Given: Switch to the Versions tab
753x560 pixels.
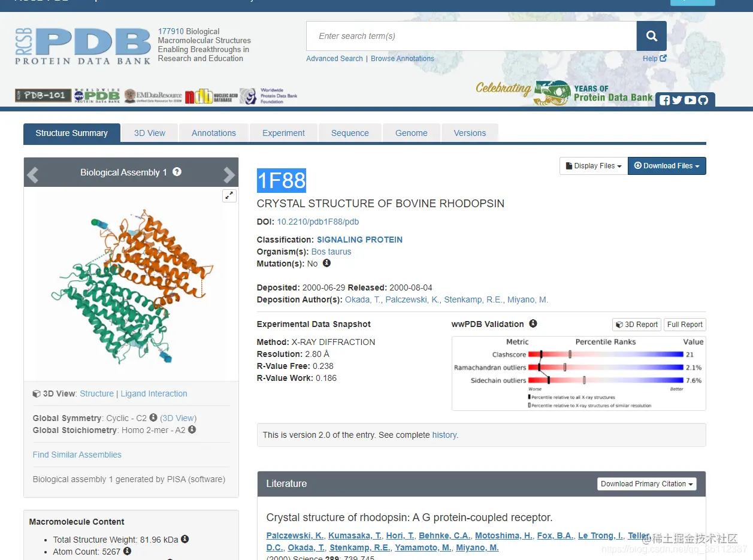Looking at the screenshot, I should coord(470,133).
